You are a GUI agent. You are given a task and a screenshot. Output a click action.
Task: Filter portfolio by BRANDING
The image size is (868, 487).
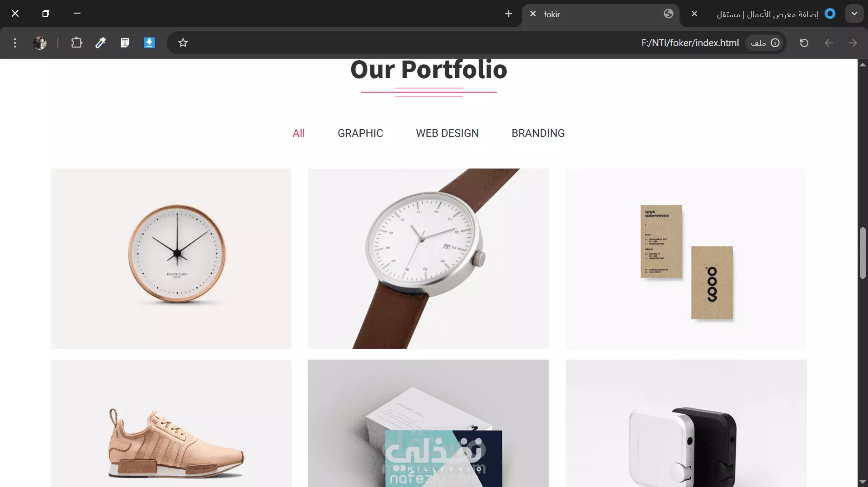click(538, 133)
